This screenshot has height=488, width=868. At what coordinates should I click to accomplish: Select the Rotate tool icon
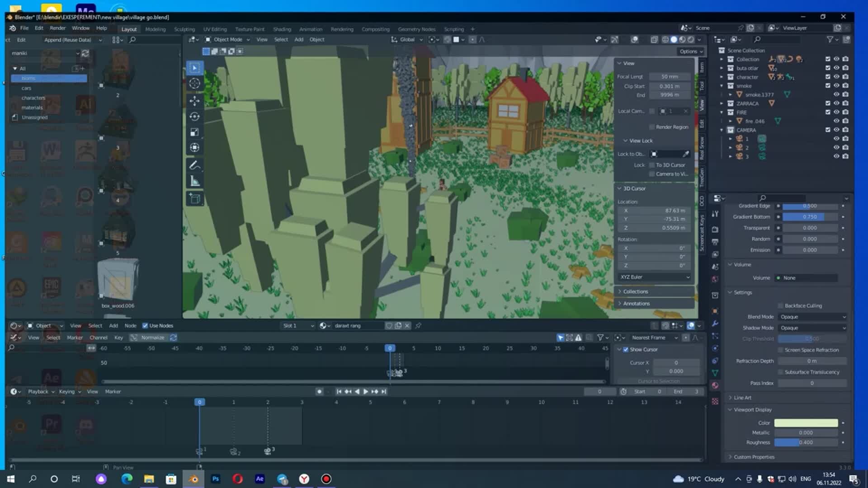(x=194, y=117)
